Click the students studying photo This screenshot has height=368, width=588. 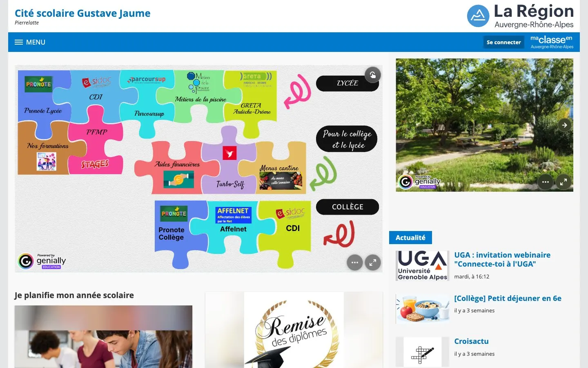(103, 337)
